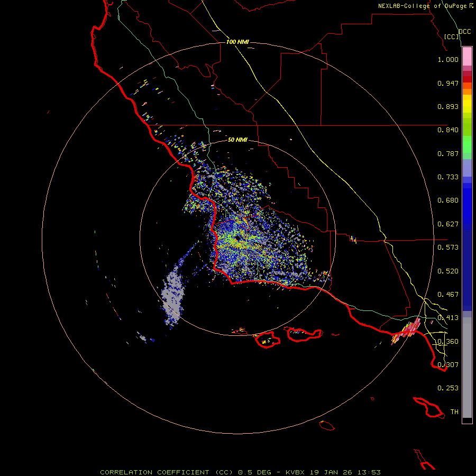The height and width of the screenshot is (476, 476).
Task: Click the 100 NMI range ring label
Action: coord(237,42)
